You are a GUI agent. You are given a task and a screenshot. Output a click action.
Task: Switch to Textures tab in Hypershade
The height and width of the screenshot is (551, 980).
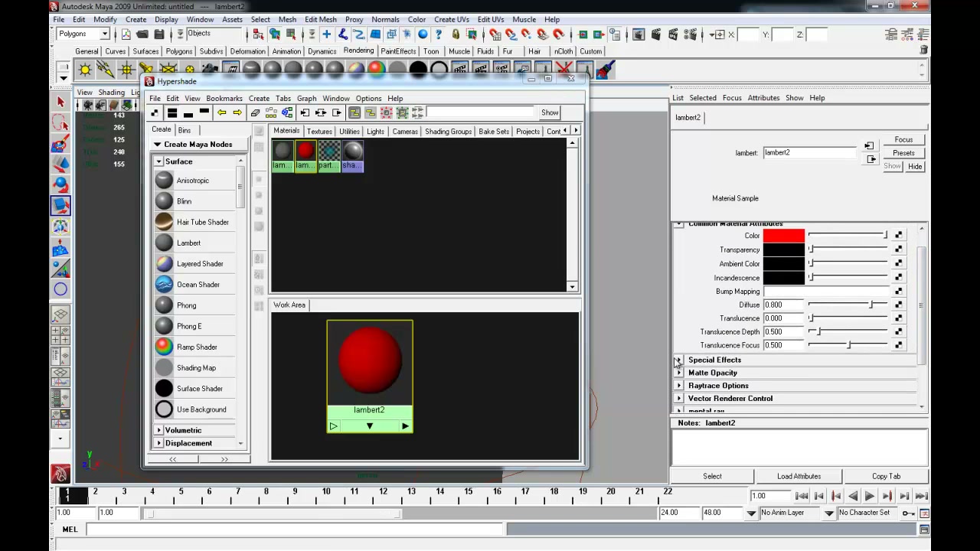coord(319,132)
